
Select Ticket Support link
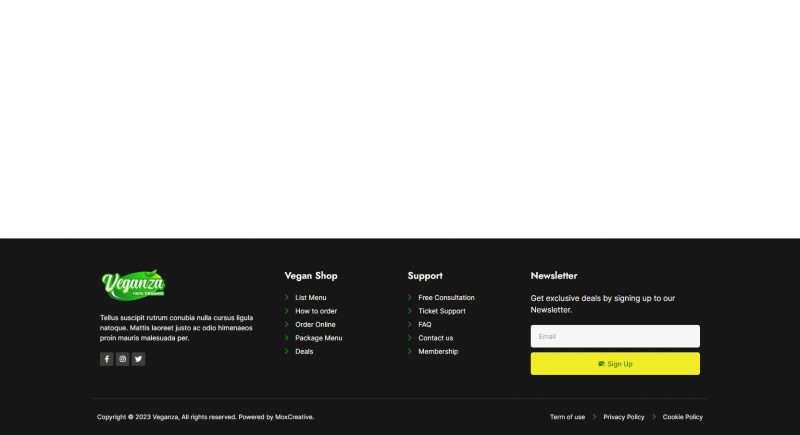click(441, 311)
